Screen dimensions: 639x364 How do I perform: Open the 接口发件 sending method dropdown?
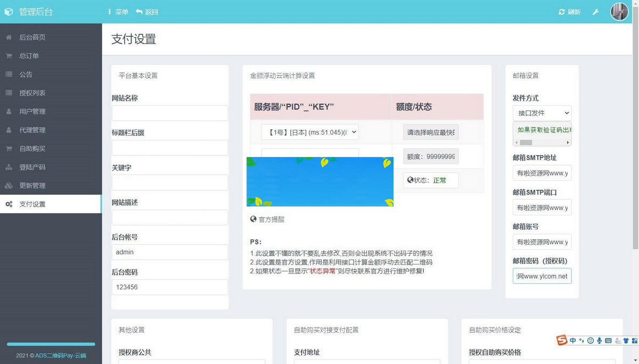[x=542, y=113]
